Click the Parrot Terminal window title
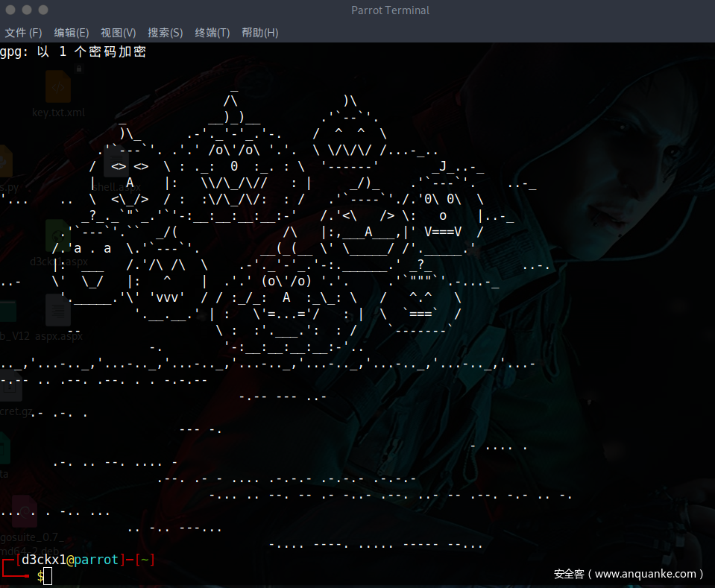This screenshot has width=715, height=588. 391,10
